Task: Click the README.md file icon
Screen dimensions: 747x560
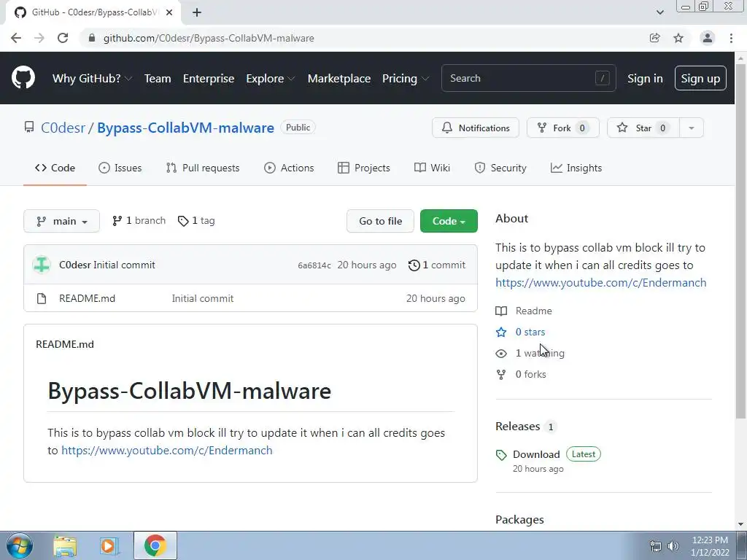Action: [x=42, y=298]
